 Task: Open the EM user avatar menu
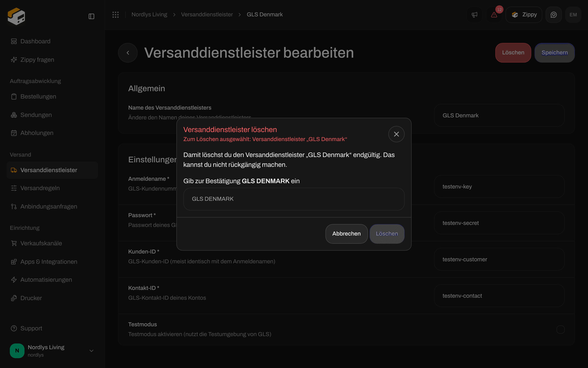coord(573,15)
